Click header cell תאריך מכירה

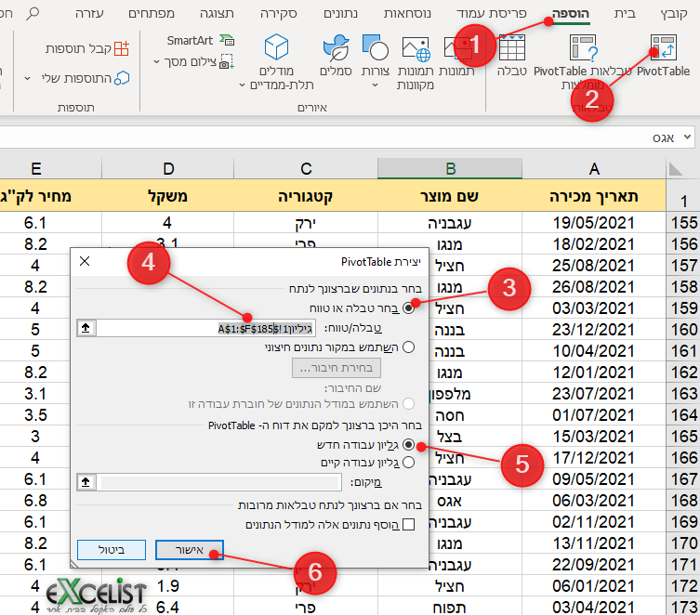[594, 196]
